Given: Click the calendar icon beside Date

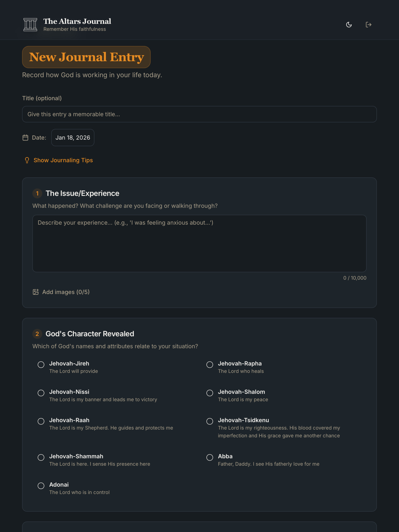Looking at the screenshot, I should [25, 138].
